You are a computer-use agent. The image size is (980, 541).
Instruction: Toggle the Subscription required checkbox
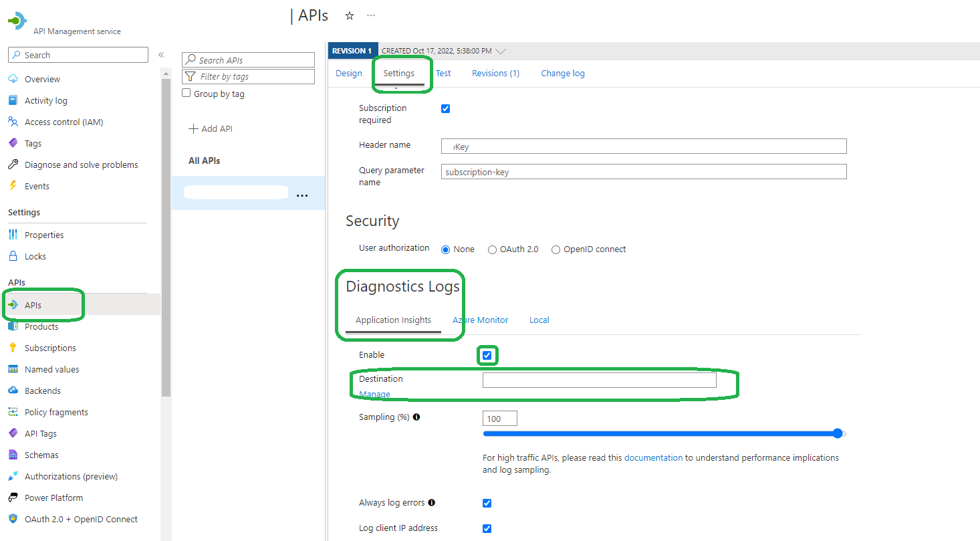pyautogui.click(x=446, y=108)
